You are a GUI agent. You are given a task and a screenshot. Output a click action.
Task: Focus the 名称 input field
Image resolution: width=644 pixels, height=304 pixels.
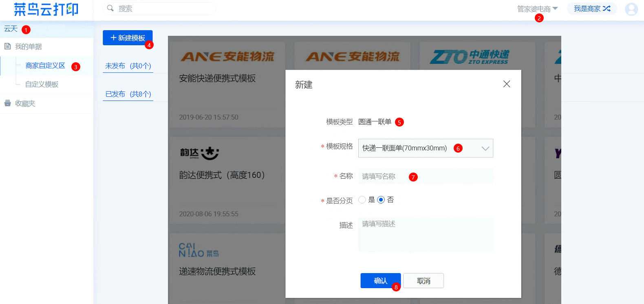[x=426, y=176]
